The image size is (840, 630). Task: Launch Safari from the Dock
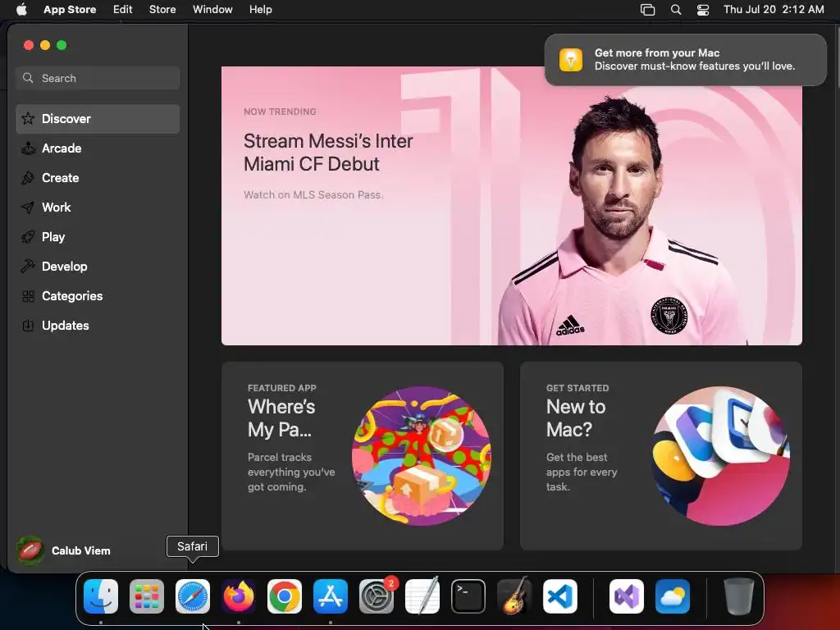point(193,596)
